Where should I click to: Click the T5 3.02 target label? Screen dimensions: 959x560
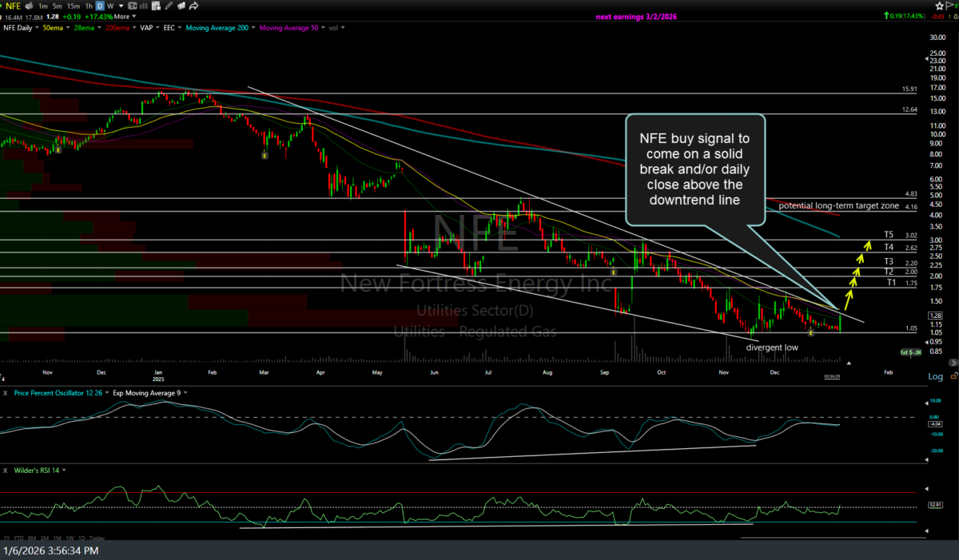tap(900, 235)
